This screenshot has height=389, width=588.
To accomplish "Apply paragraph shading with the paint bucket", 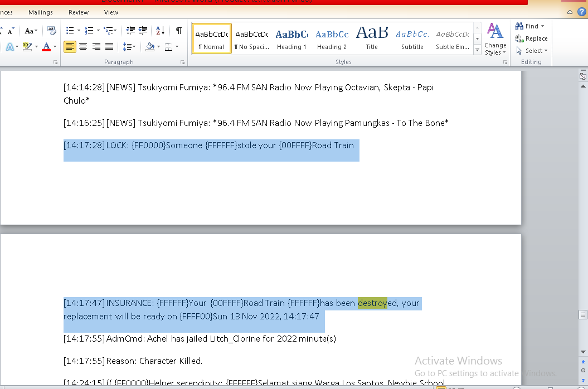I will [150, 47].
